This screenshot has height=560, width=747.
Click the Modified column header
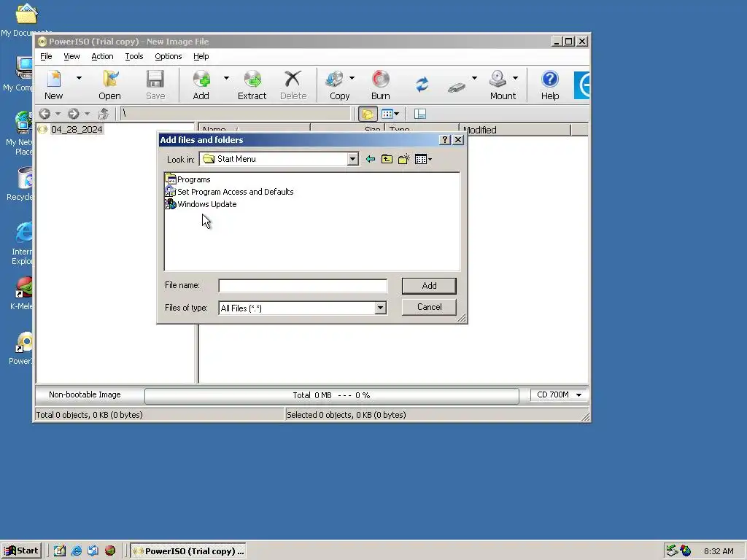click(x=515, y=130)
